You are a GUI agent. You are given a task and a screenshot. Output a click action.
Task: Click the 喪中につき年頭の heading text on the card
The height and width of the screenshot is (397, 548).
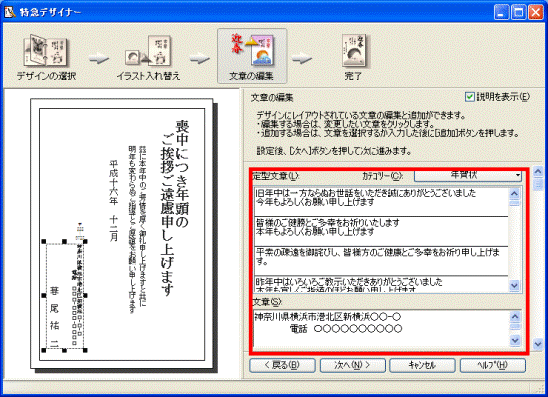(x=182, y=175)
